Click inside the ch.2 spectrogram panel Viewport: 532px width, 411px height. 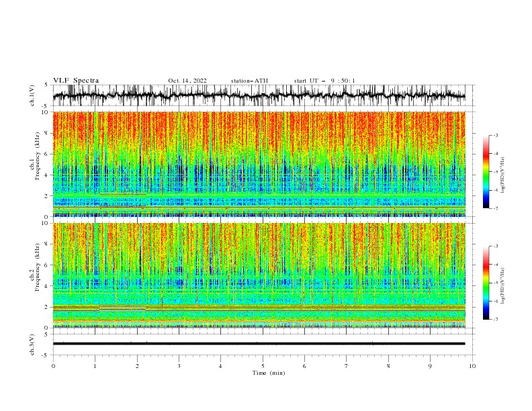tap(259, 275)
